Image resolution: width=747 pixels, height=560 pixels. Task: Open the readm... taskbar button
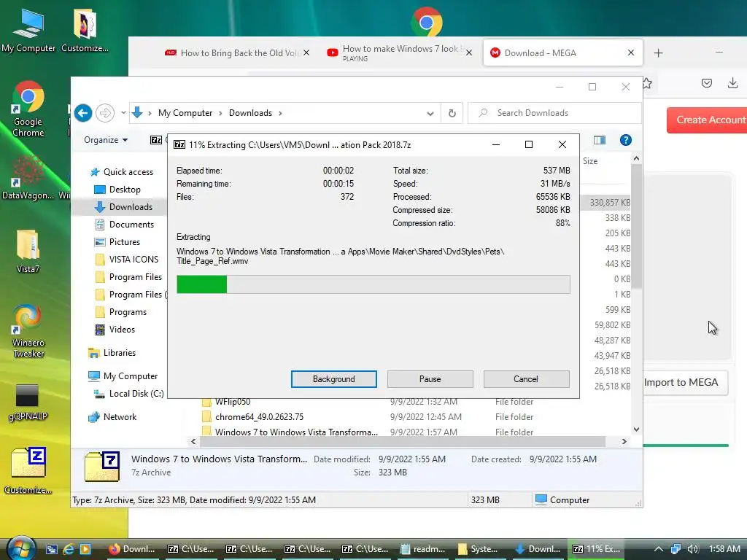(423, 549)
